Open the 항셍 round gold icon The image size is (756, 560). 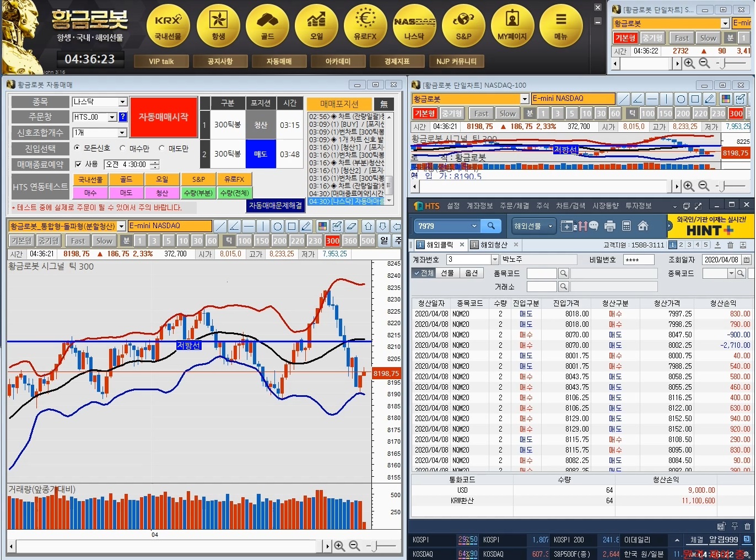point(218,25)
